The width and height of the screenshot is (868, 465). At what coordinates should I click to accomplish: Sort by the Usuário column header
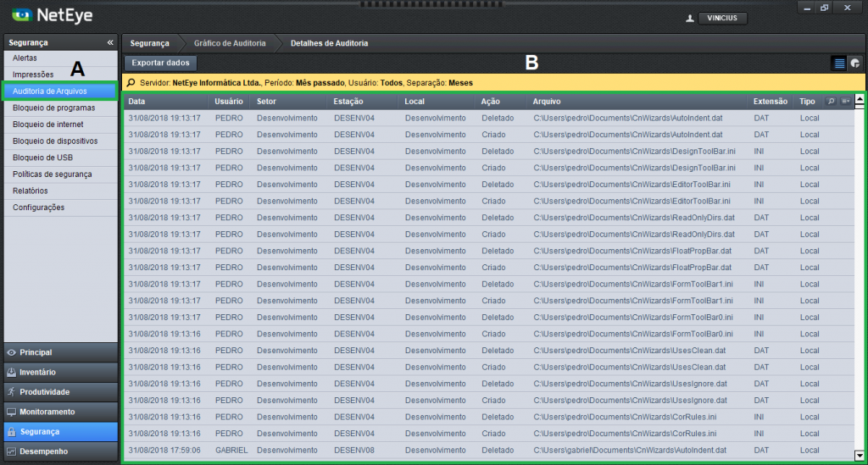229,101
